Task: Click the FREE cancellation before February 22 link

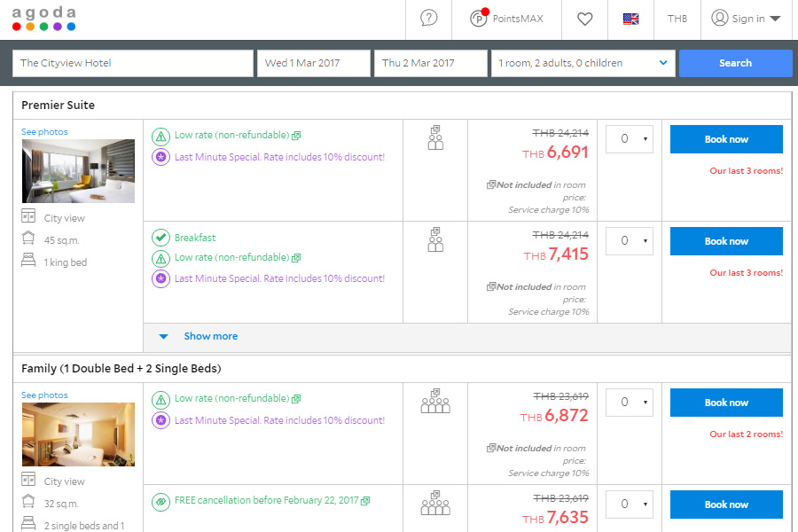Action: 266,500
